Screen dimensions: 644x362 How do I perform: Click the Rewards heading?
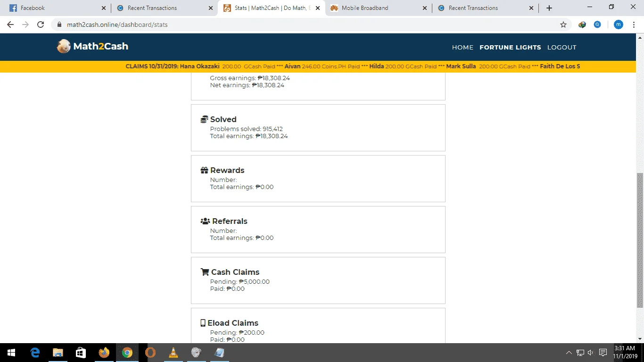point(227,170)
